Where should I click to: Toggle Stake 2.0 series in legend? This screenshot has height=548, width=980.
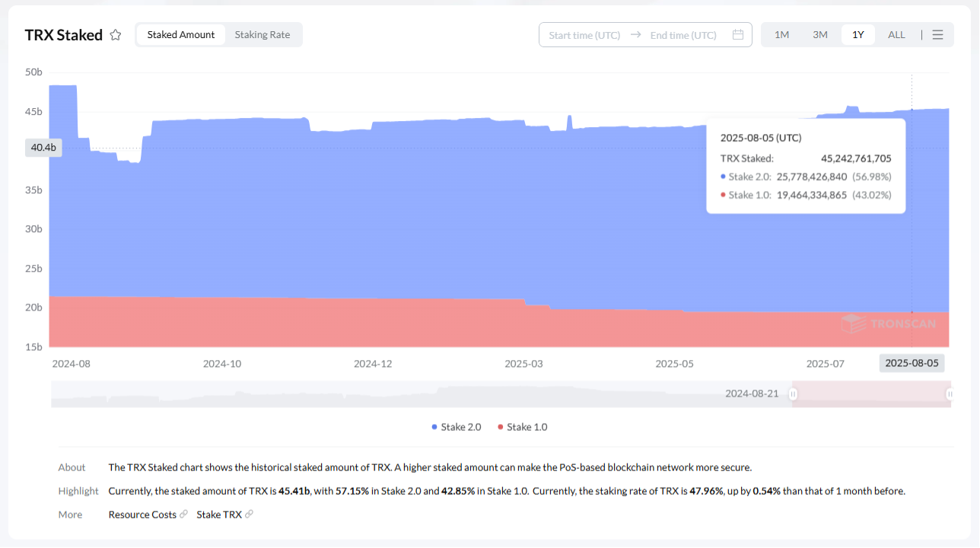tap(457, 427)
